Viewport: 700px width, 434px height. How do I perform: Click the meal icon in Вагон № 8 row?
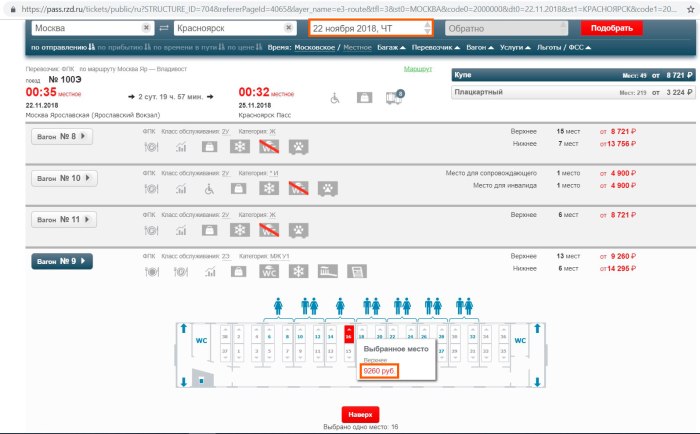click(x=151, y=146)
